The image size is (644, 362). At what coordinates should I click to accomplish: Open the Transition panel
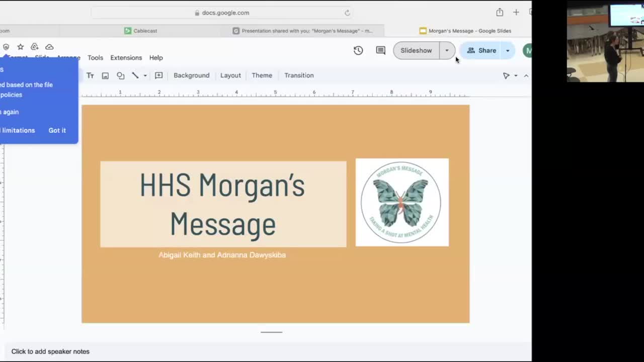299,75
